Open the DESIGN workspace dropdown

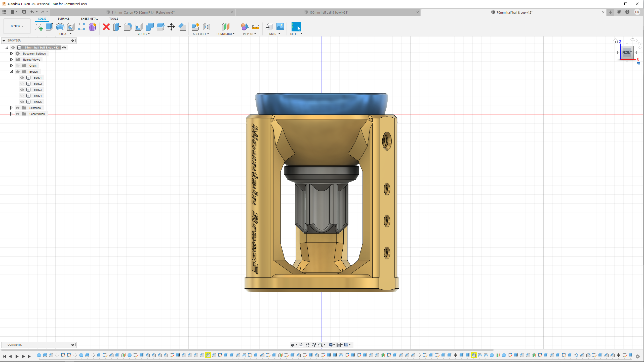[17, 26]
